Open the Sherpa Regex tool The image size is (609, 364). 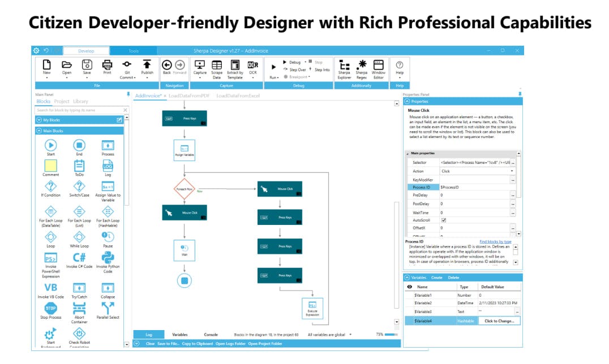361,65
